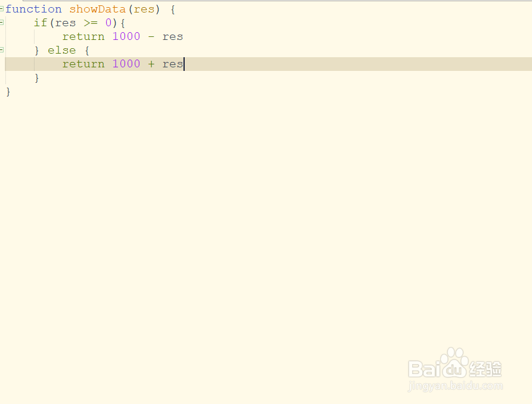
Task: Click the 'else' keyword
Action: tap(62, 50)
